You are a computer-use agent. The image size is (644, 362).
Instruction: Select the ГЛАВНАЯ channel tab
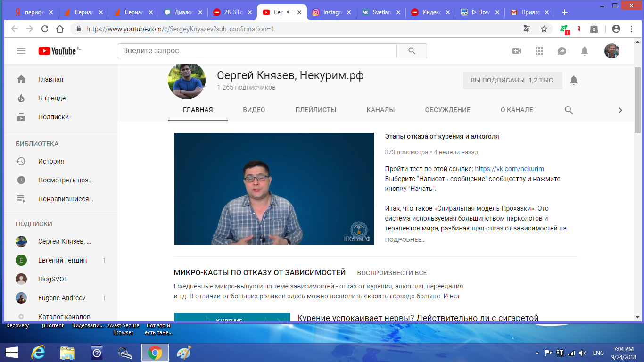pyautogui.click(x=198, y=110)
